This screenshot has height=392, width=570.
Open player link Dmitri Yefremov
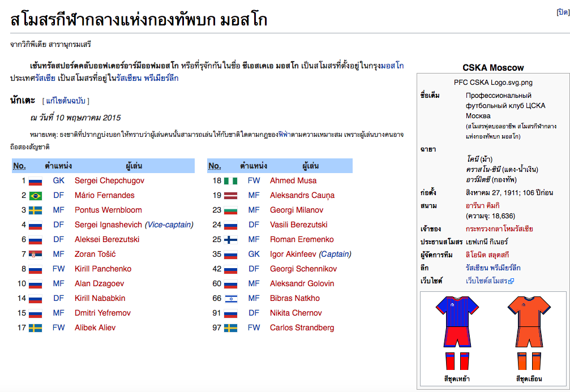tap(102, 313)
